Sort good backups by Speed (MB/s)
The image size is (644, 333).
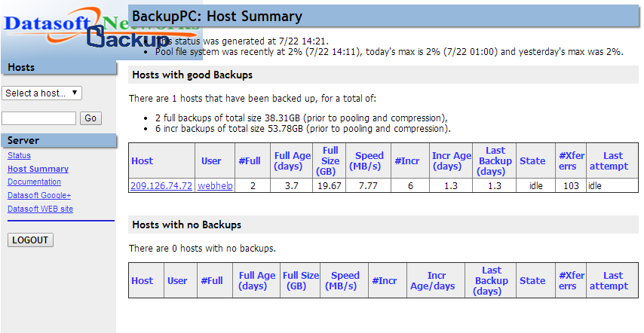tap(370, 160)
